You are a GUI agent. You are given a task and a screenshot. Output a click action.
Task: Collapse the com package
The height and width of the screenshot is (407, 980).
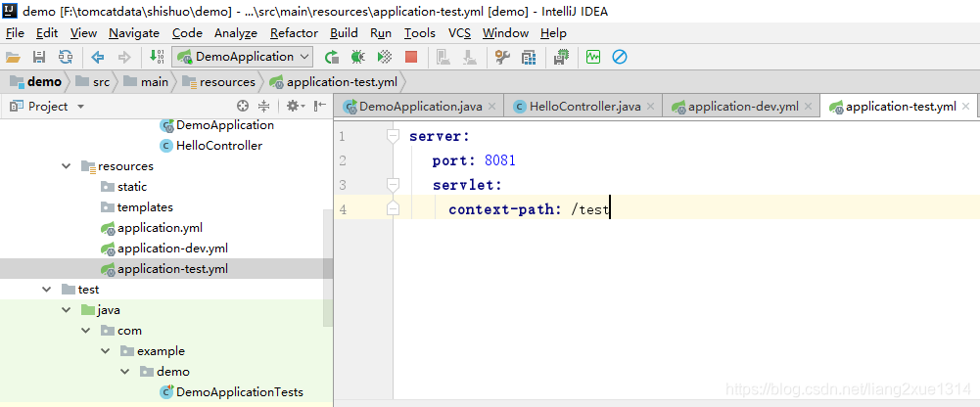pos(85,331)
